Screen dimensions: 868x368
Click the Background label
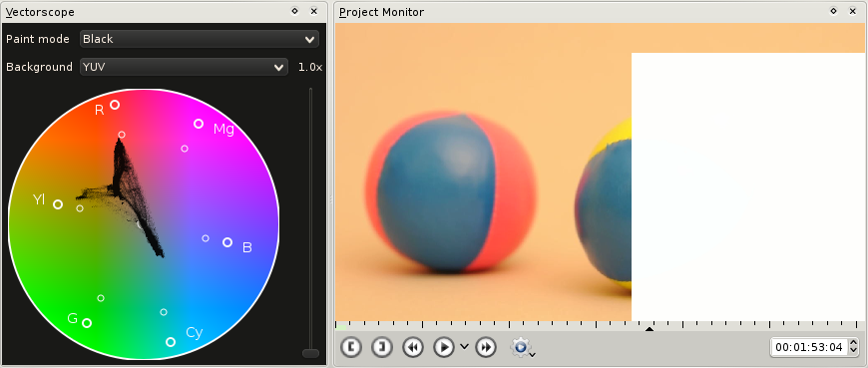tap(39, 67)
